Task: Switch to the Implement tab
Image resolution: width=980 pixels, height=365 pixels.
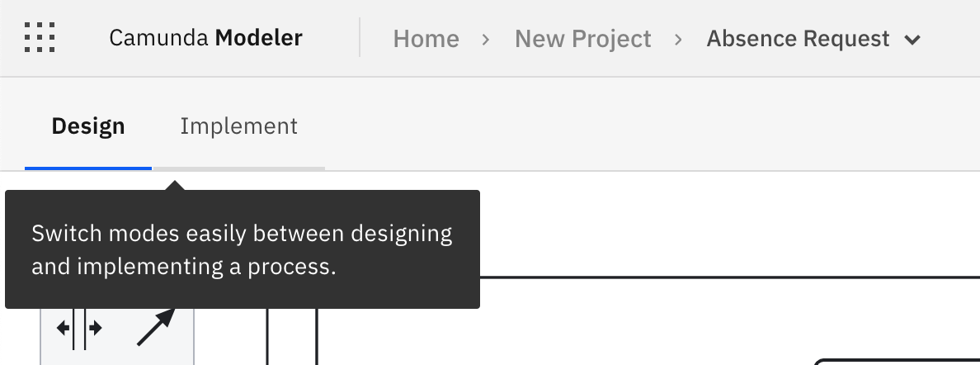Action: coord(238,126)
